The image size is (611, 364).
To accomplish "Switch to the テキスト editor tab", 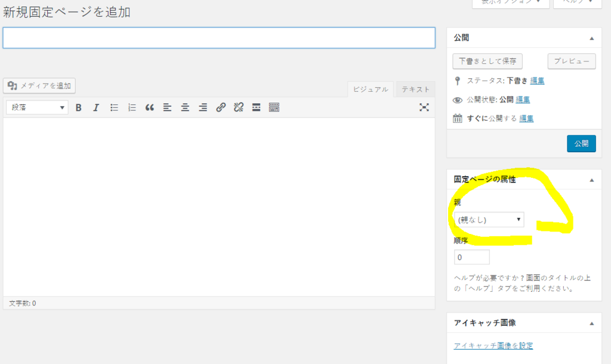I will tap(415, 90).
